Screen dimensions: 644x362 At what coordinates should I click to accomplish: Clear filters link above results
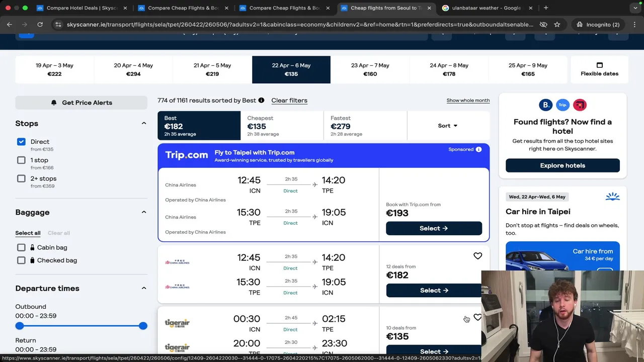pos(289,101)
